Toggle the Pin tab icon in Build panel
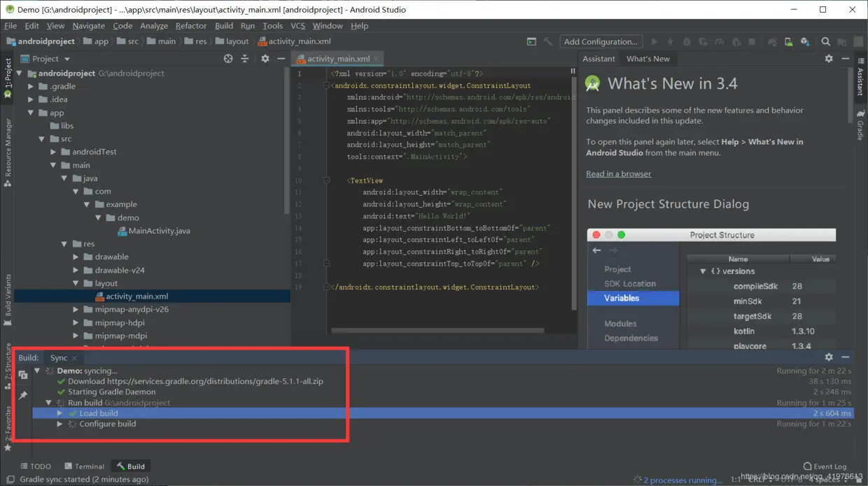Screen dimensions: 868x486 point(23,396)
